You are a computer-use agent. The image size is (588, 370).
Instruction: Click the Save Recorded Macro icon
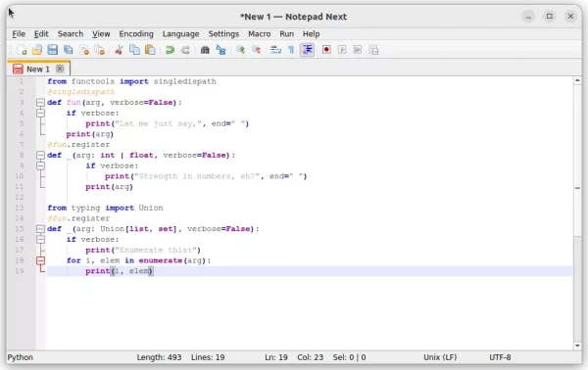(373, 50)
